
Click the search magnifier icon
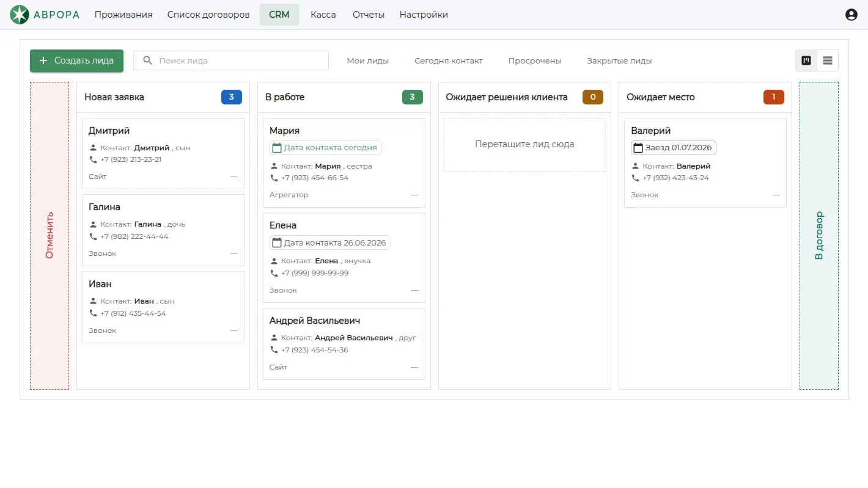(147, 60)
